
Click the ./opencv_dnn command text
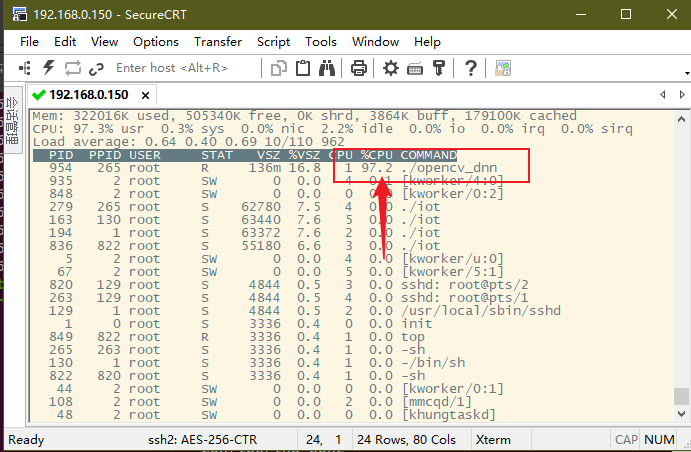tap(449, 168)
